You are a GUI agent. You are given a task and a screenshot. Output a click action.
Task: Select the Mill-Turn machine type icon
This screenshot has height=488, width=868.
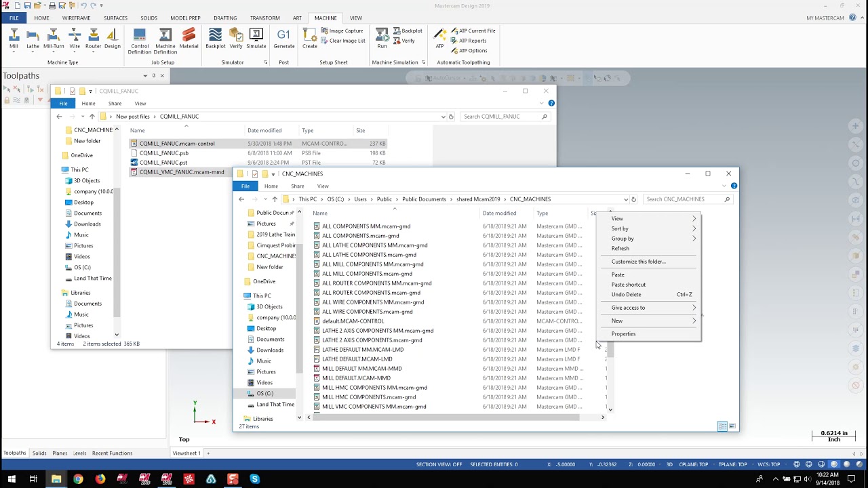(x=54, y=39)
